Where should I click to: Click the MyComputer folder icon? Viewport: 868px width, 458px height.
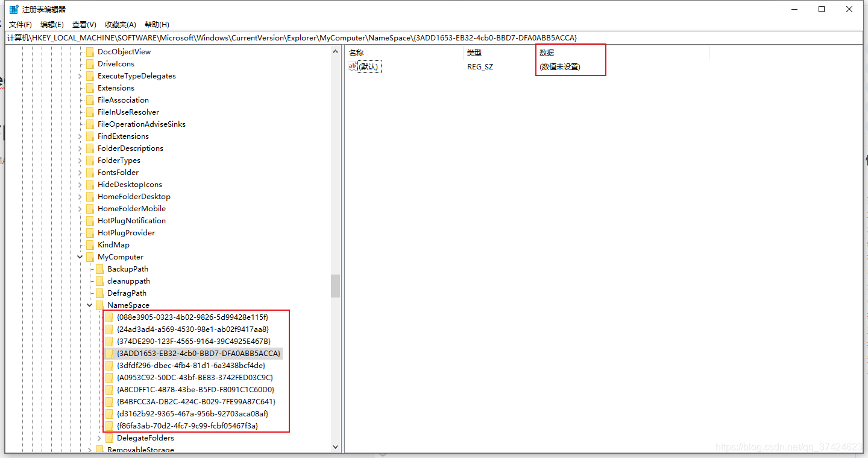pos(90,257)
